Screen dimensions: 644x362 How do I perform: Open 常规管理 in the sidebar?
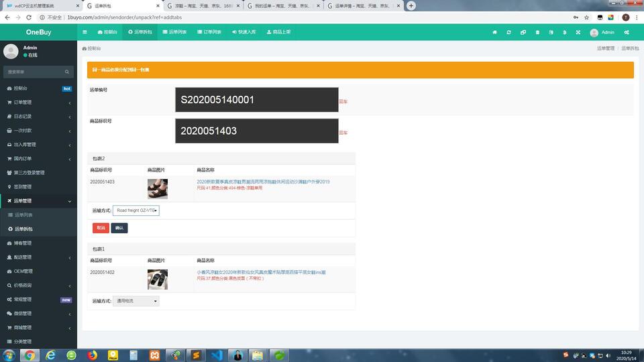tap(39, 299)
